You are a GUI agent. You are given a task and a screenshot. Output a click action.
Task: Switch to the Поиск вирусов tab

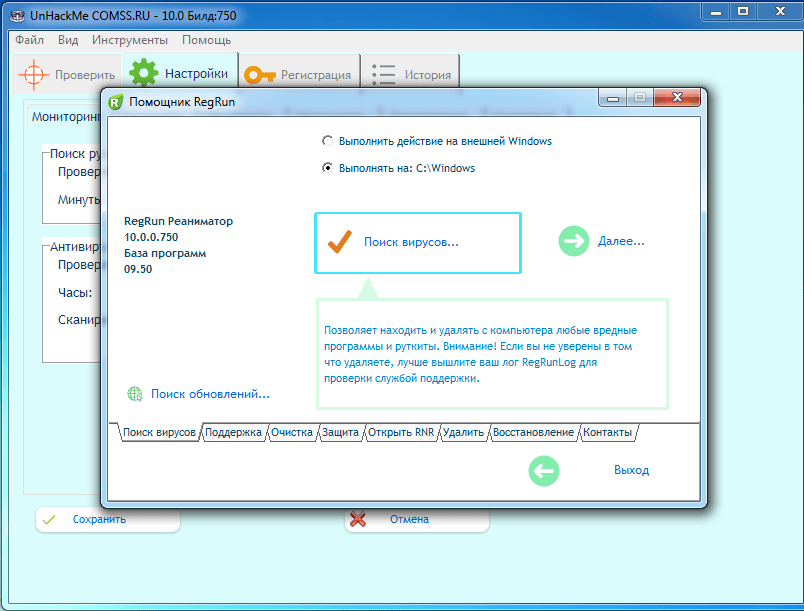pos(159,432)
